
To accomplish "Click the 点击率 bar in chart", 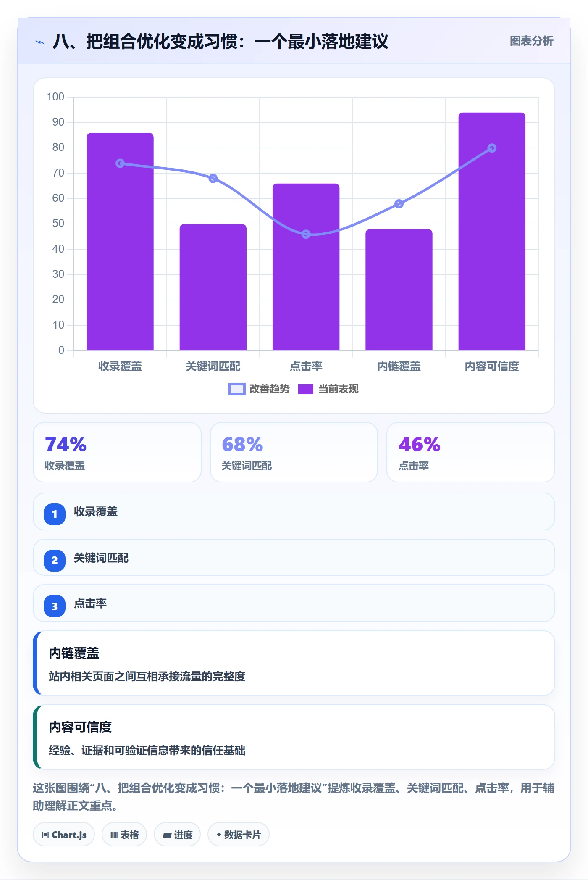I will (x=306, y=267).
